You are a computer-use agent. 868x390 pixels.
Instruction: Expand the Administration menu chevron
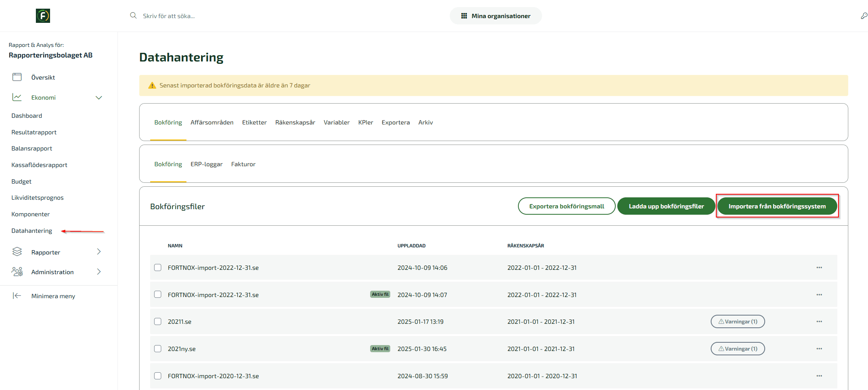click(99, 271)
